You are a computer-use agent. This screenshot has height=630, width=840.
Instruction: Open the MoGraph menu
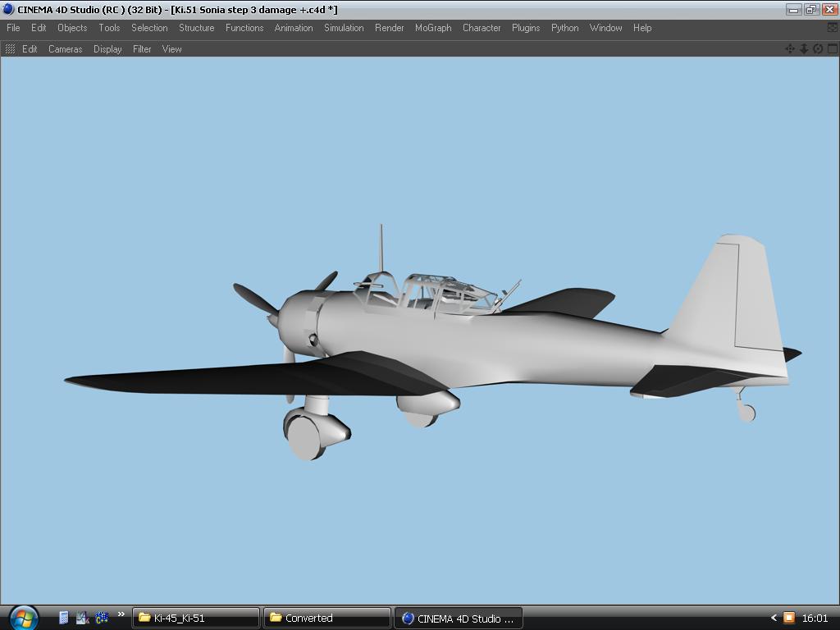point(433,28)
